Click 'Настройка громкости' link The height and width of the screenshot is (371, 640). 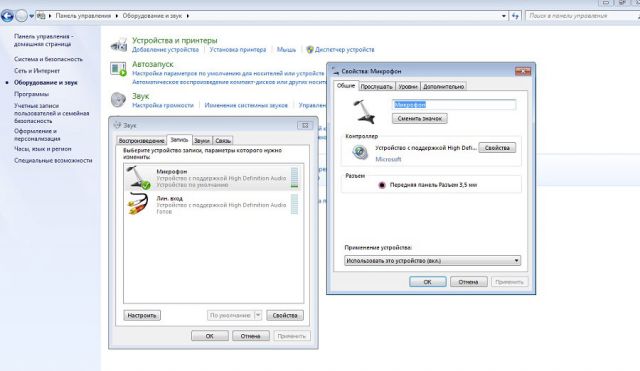click(163, 105)
